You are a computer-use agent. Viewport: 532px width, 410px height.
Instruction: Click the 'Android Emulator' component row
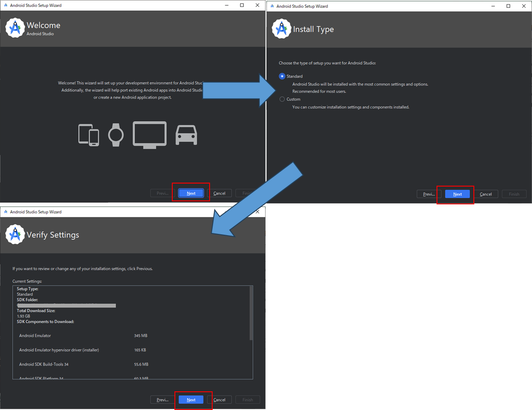(x=132, y=336)
